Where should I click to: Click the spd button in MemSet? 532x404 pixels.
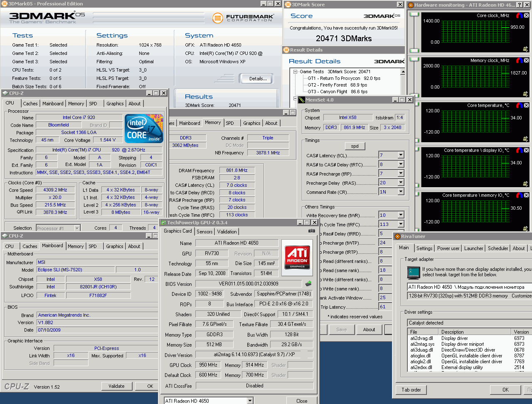click(355, 146)
